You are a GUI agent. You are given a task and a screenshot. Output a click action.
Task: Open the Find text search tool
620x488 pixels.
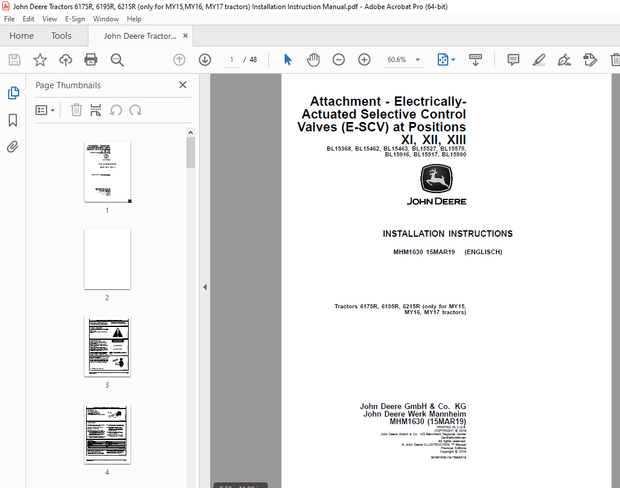pos(117,60)
